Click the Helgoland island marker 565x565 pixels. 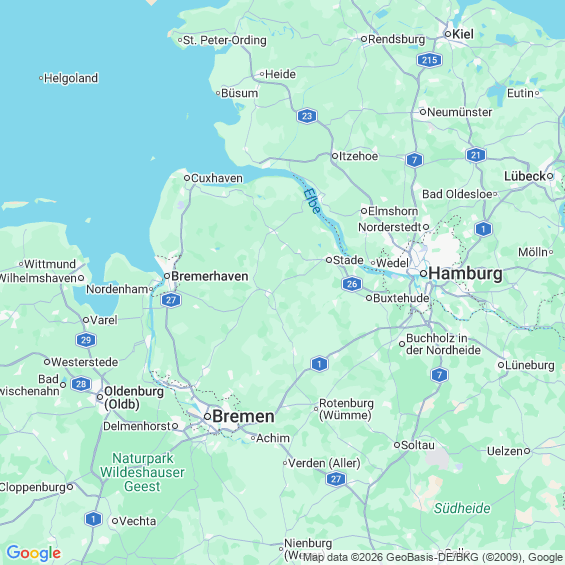click(41, 78)
